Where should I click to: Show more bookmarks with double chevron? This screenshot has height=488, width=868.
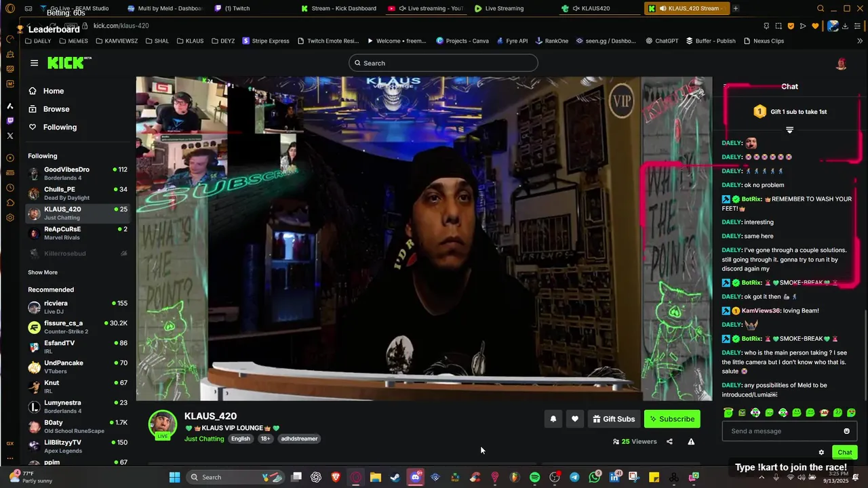860,41
